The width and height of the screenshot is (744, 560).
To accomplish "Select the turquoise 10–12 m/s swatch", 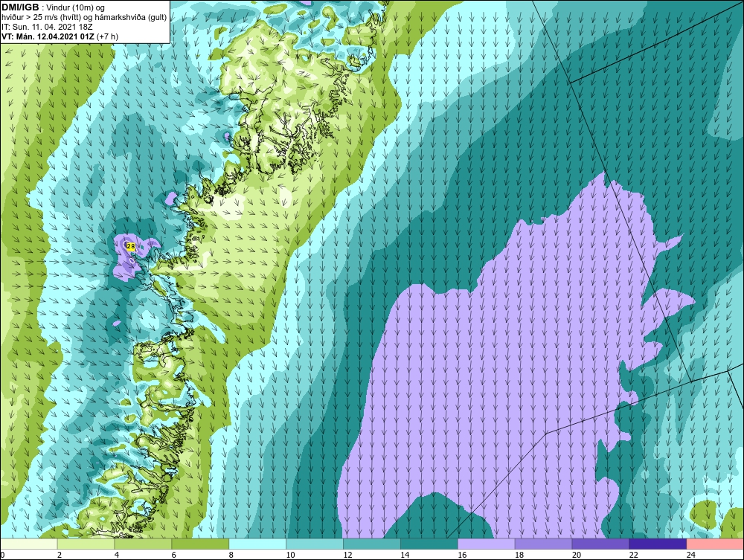I will 315,544.
